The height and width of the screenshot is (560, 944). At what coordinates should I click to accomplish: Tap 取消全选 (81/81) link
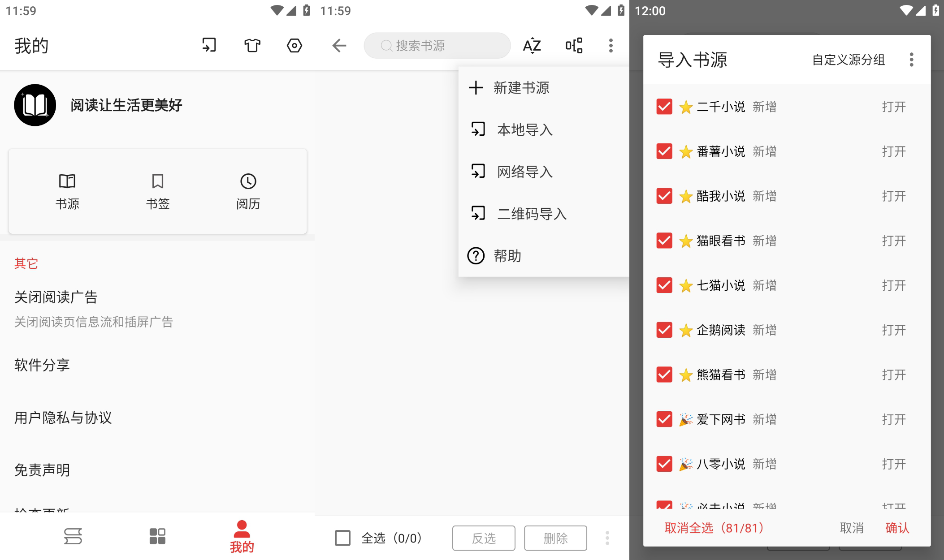point(714,528)
